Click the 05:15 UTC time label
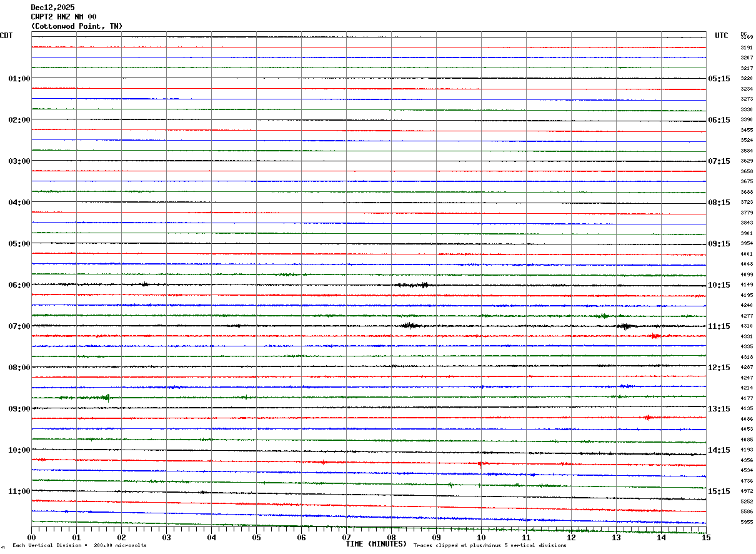Screen dimensions: 756x554 (719, 79)
